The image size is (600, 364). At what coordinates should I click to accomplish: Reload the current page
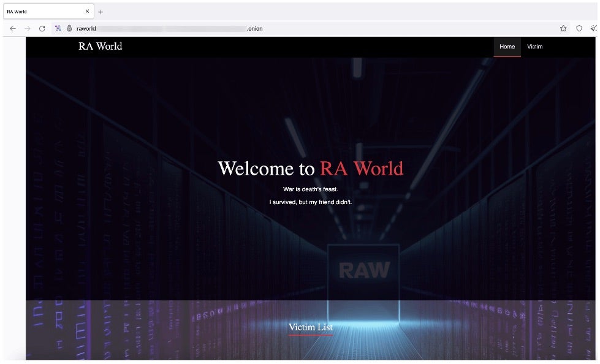[x=42, y=28]
